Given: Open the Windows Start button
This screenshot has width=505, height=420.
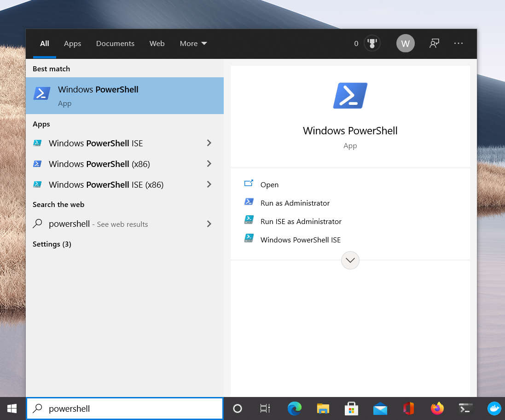Looking at the screenshot, I should (x=12, y=409).
